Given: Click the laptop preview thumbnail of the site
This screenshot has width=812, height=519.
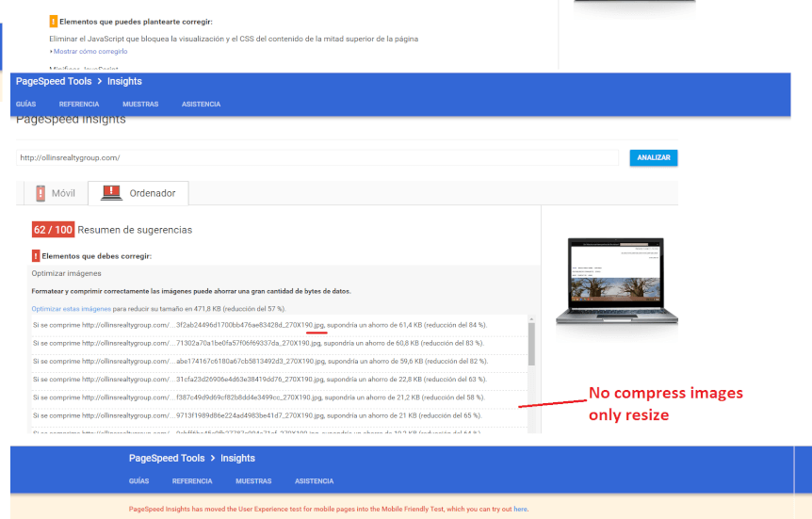Looking at the screenshot, I should click(616, 281).
